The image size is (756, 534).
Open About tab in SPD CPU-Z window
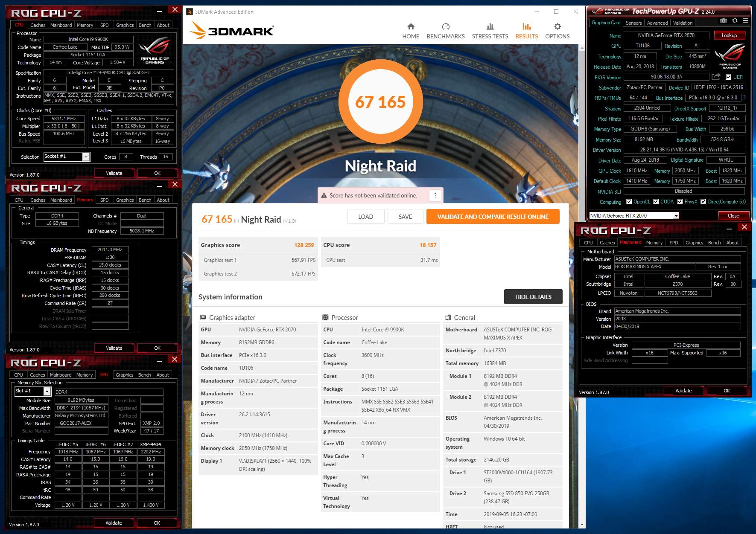(x=163, y=375)
